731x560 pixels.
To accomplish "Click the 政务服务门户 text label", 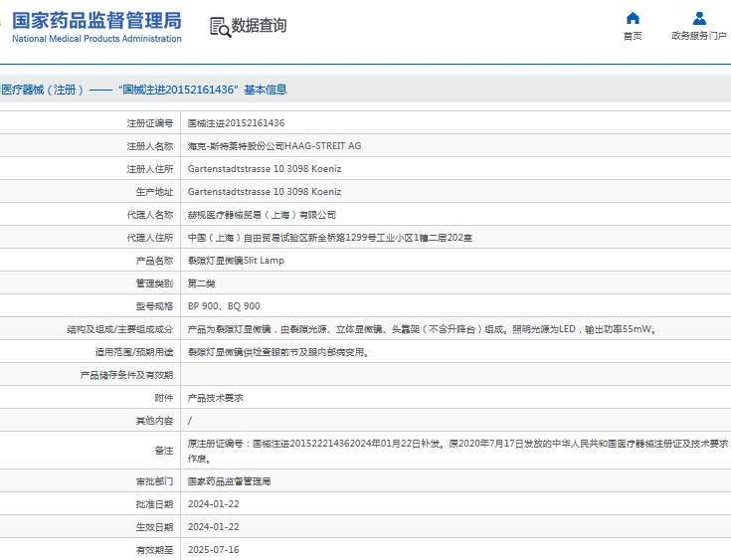I will 699,36.
